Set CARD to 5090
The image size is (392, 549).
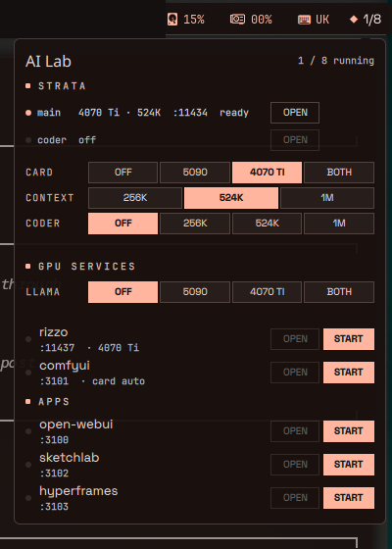(x=195, y=173)
